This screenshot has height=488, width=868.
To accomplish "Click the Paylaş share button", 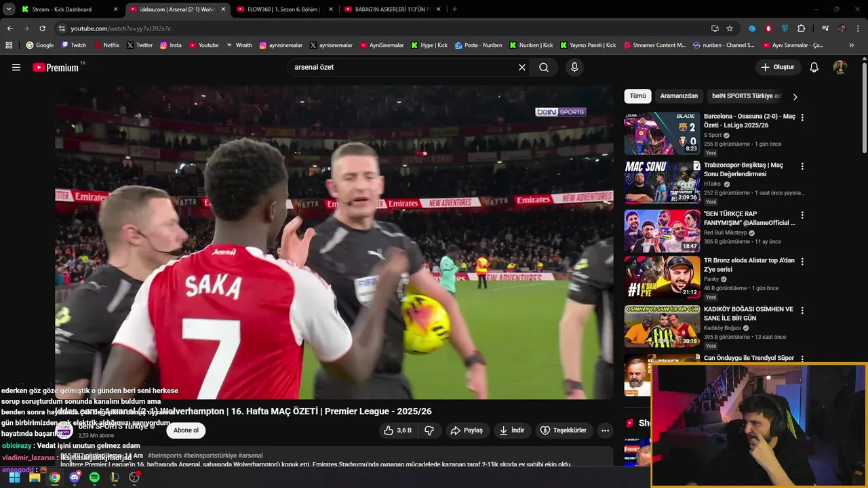I will click(467, 430).
